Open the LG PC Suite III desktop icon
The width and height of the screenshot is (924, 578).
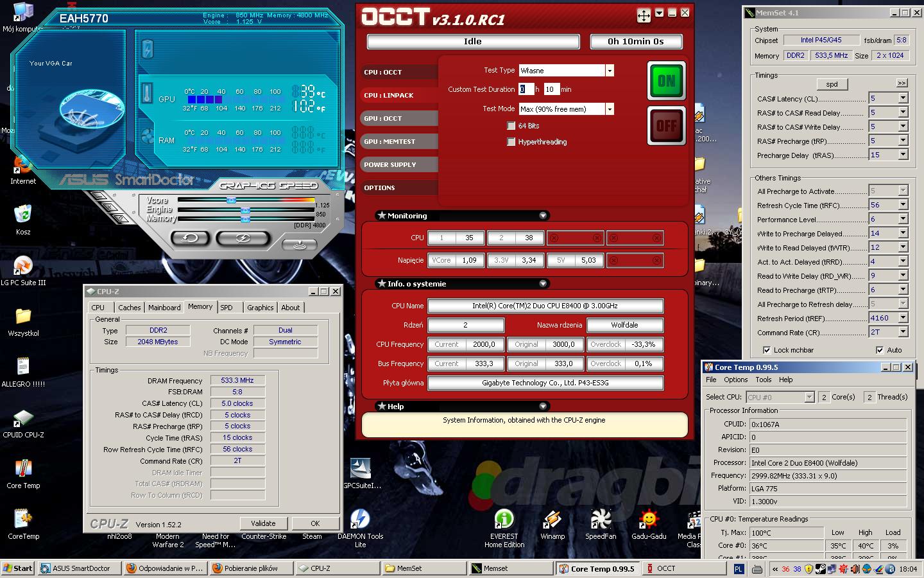pyautogui.click(x=23, y=265)
